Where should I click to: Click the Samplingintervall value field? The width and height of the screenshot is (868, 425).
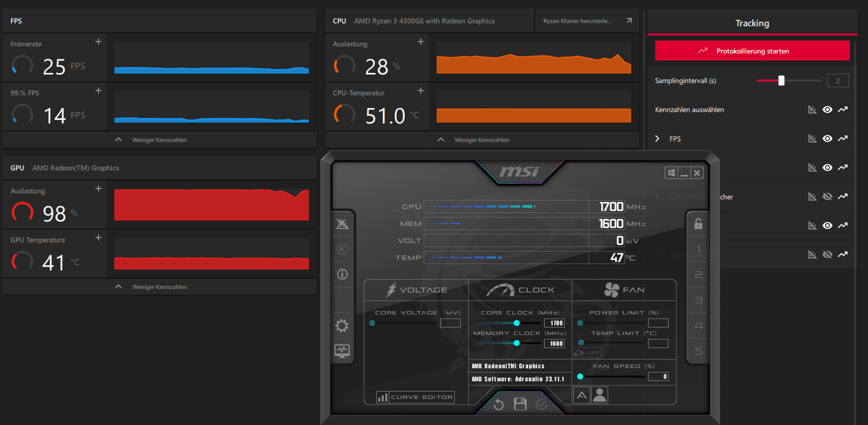pyautogui.click(x=838, y=80)
